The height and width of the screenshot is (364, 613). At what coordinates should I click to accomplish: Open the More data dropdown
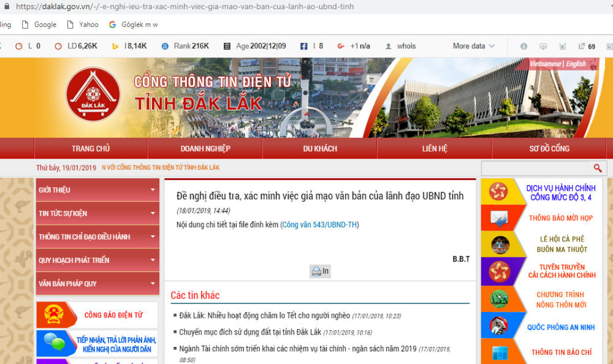point(473,46)
